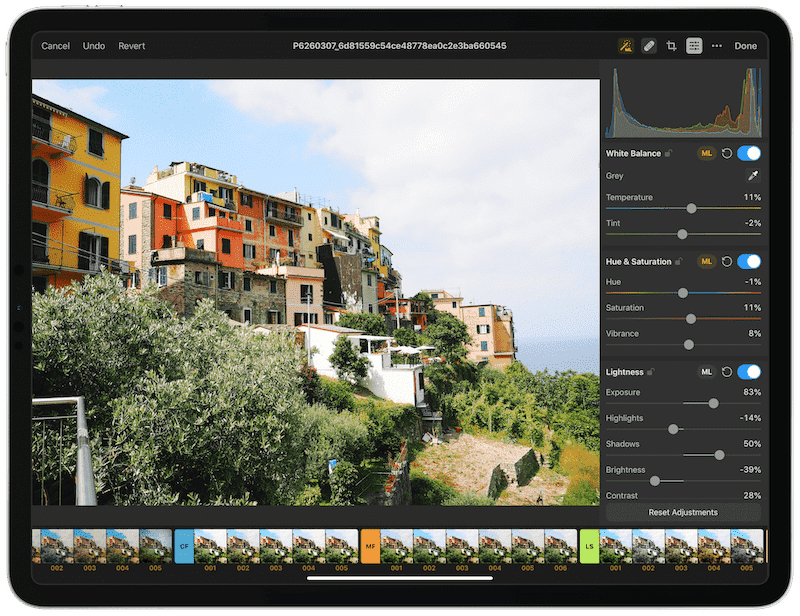Click the Reset Adjustments button
Screen dimensions: 800x616
pyautogui.click(x=683, y=512)
